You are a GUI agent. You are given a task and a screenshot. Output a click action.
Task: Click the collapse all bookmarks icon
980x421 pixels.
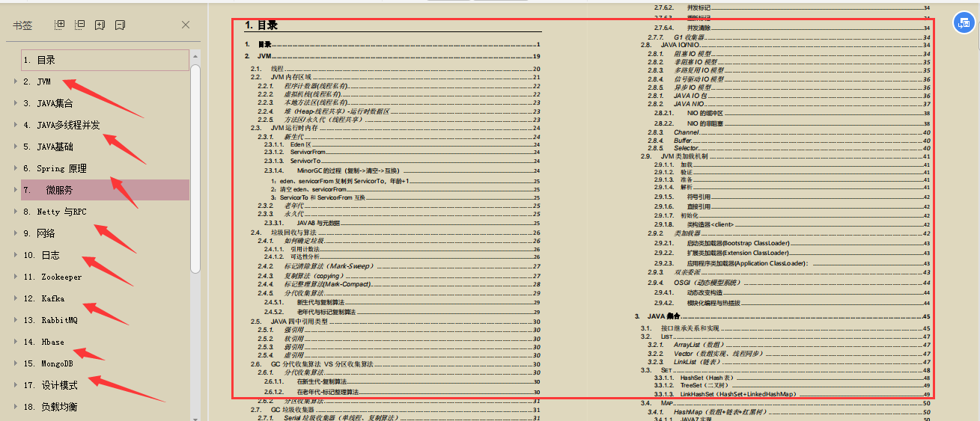[x=79, y=25]
